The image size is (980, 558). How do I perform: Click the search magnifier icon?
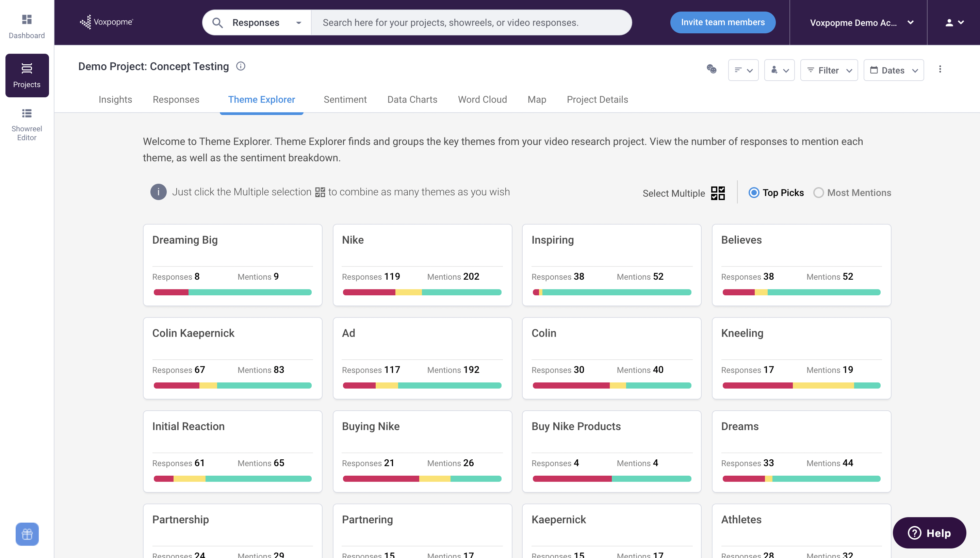[x=217, y=22]
